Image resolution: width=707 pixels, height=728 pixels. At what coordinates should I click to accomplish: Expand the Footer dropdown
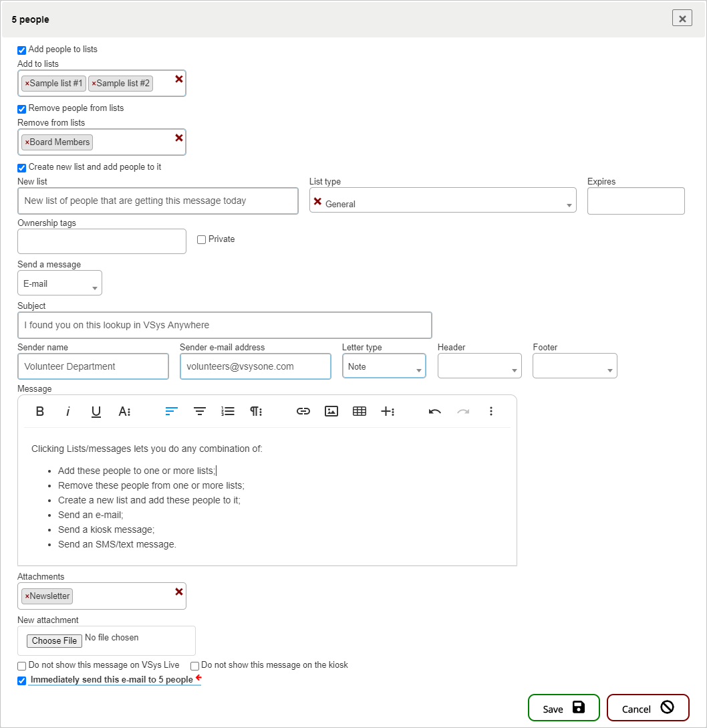click(x=575, y=366)
